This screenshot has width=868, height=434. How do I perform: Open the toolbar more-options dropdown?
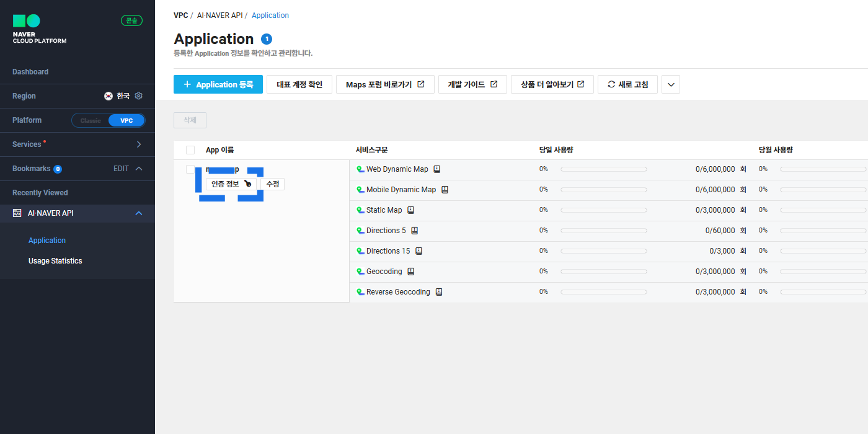pyautogui.click(x=671, y=84)
